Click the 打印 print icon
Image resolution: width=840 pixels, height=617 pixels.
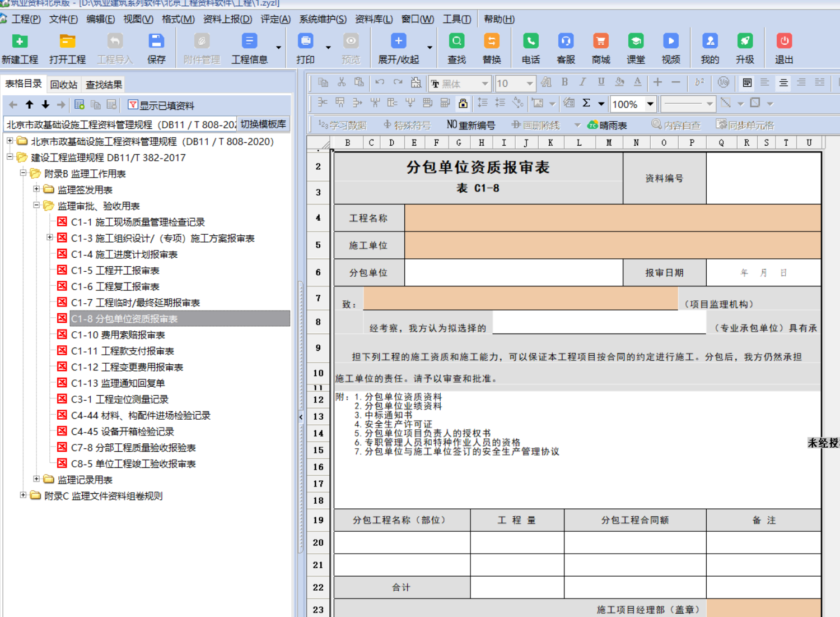tap(305, 49)
